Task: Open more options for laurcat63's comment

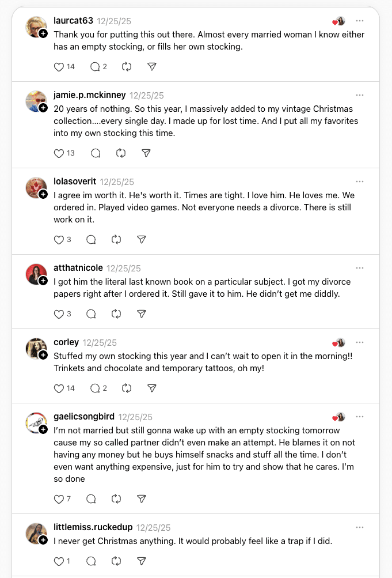Action: (x=360, y=21)
